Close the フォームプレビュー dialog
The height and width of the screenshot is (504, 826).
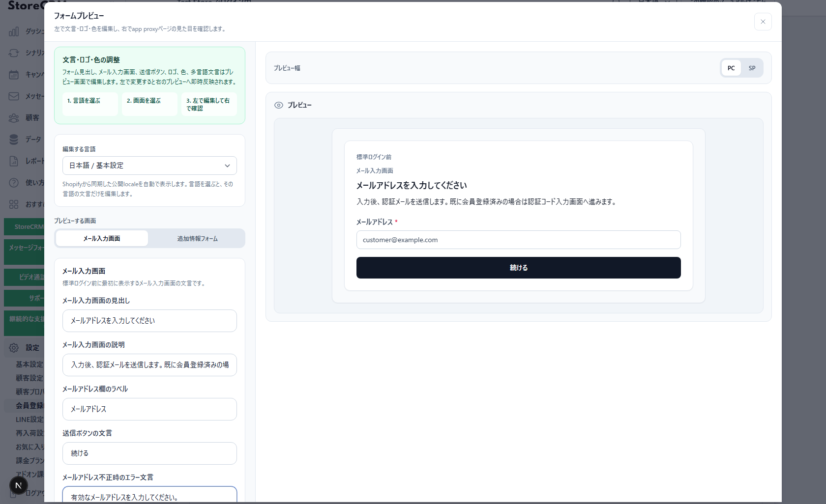763,22
